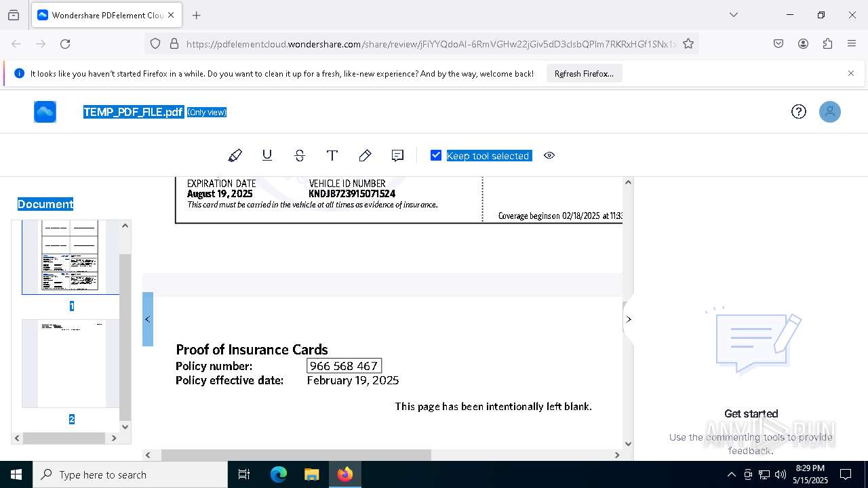
Task: Close the Wondershare PDFelement tab
Action: (x=171, y=15)
